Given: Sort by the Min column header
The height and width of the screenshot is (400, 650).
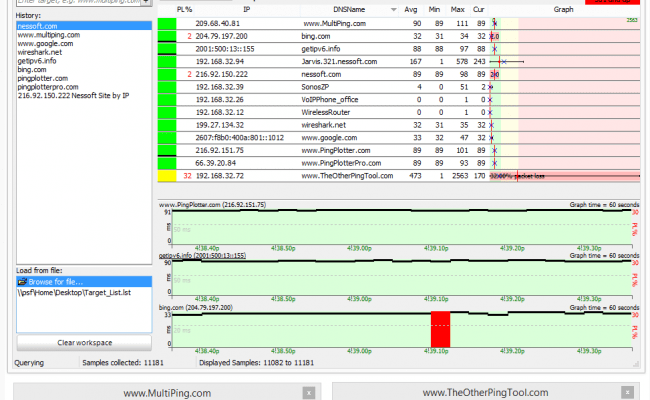Looking at the screenshot, I should coord(434,10).
